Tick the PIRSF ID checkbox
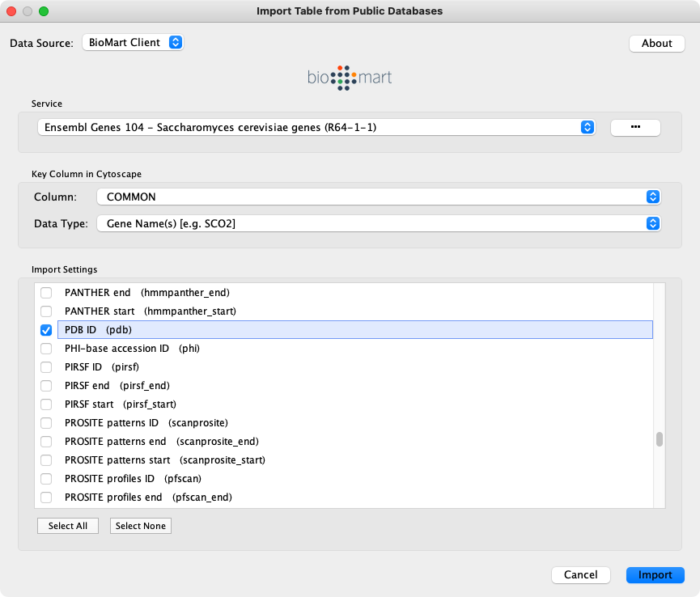 pos(46,367)
